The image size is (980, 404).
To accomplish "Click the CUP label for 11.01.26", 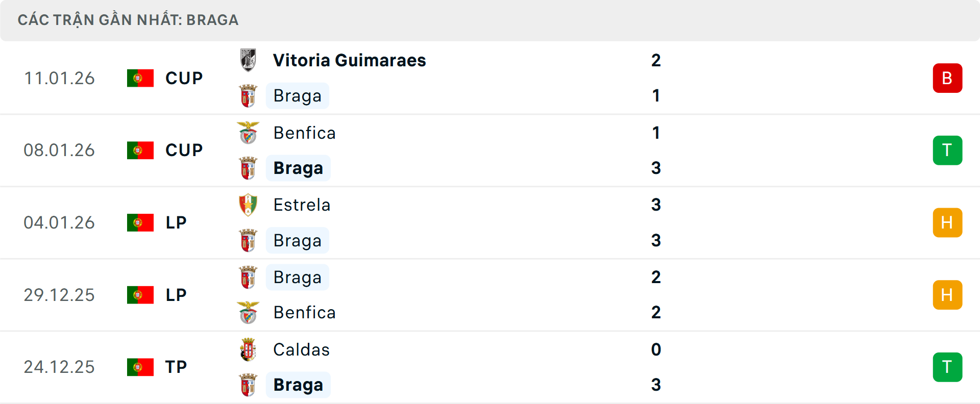I will [x=184, y=78].
